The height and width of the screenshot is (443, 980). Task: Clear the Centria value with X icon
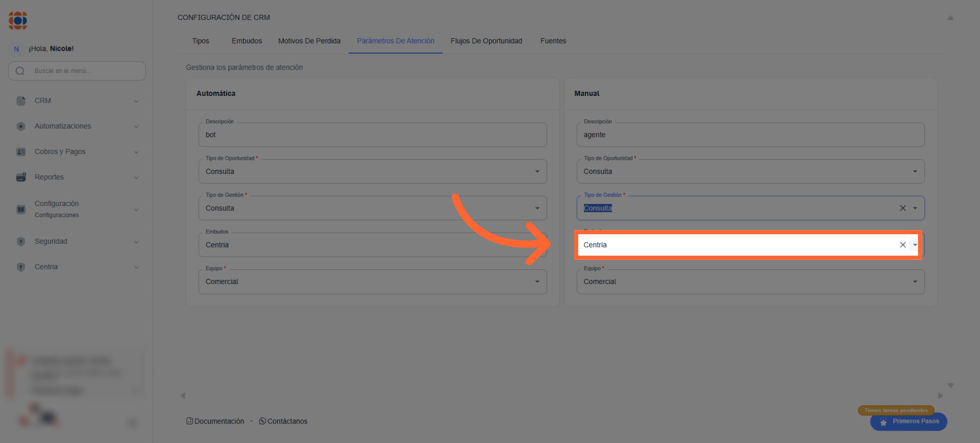902,245
